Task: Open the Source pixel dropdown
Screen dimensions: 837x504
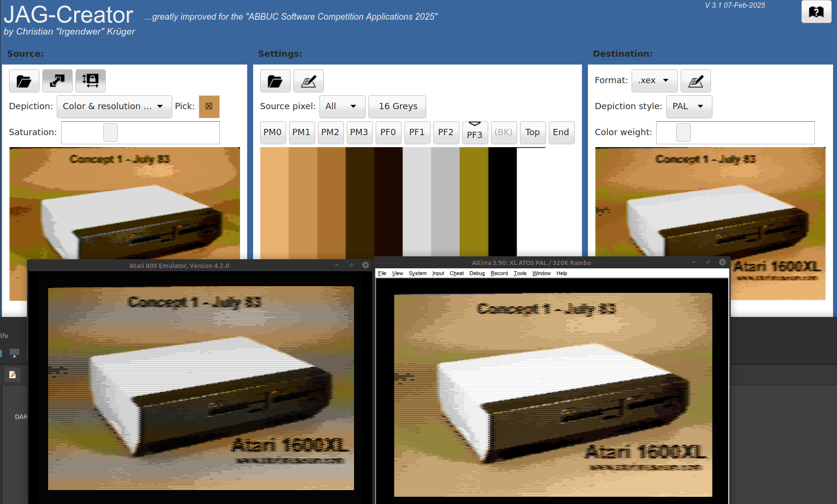Action: coord(342,106)
